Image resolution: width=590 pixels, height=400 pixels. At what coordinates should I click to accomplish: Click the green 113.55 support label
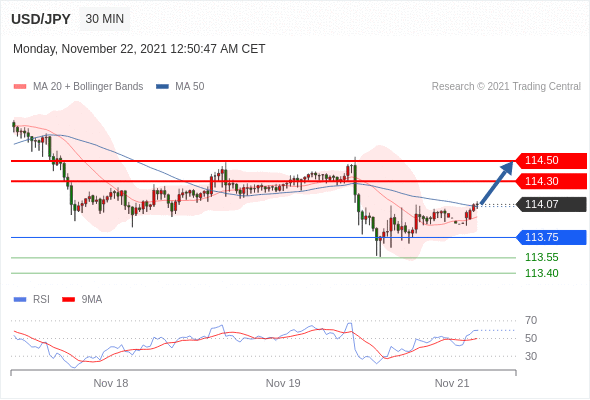542,257
